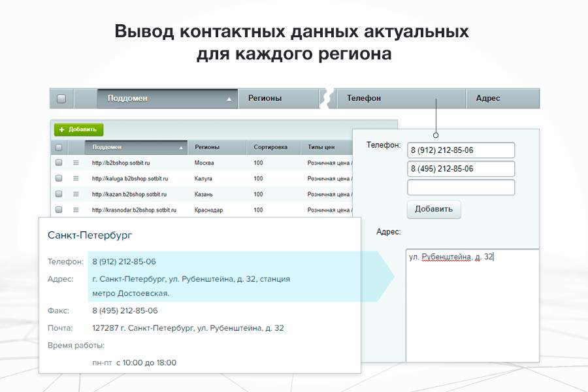Click the plus icon on green Добавить button
The height and width of the screenshot is (392, 588).
(63, 129)
